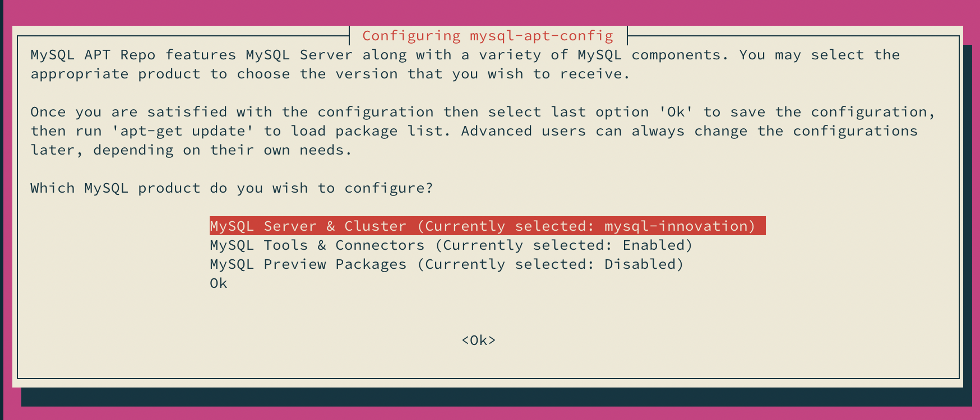Pick the MySQL Preview Packages entry
The width and height of the screenshot is (980, 420).
(x=447, y=264)
